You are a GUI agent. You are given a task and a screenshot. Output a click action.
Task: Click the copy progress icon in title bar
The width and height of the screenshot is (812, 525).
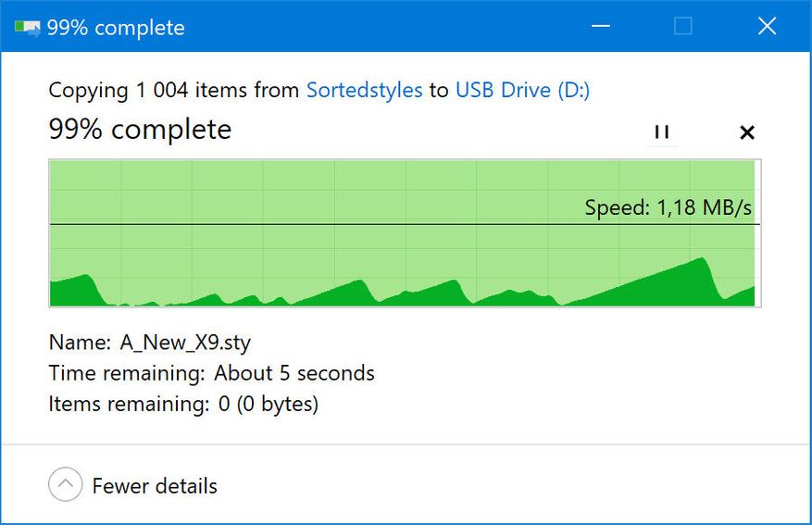tap(28, 27)
